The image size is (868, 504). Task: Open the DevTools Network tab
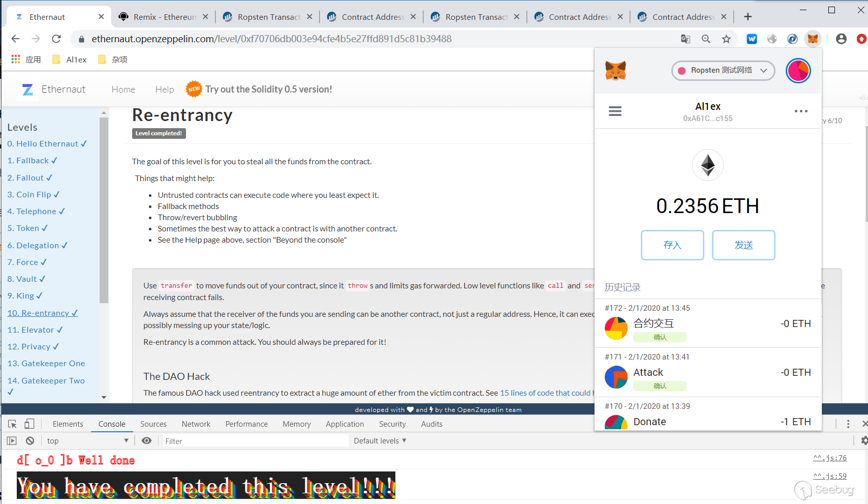[196, 424]
